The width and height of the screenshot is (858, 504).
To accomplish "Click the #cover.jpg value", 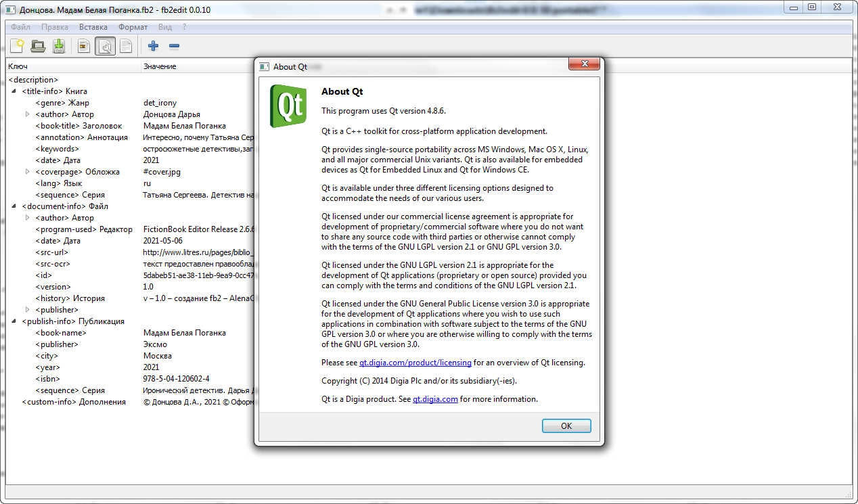I will (x=162, y=171).
